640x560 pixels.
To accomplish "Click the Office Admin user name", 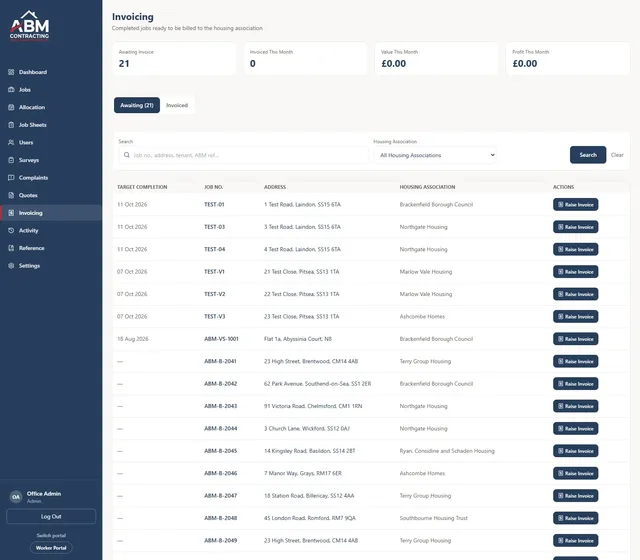I will click(x=44, y=493).
